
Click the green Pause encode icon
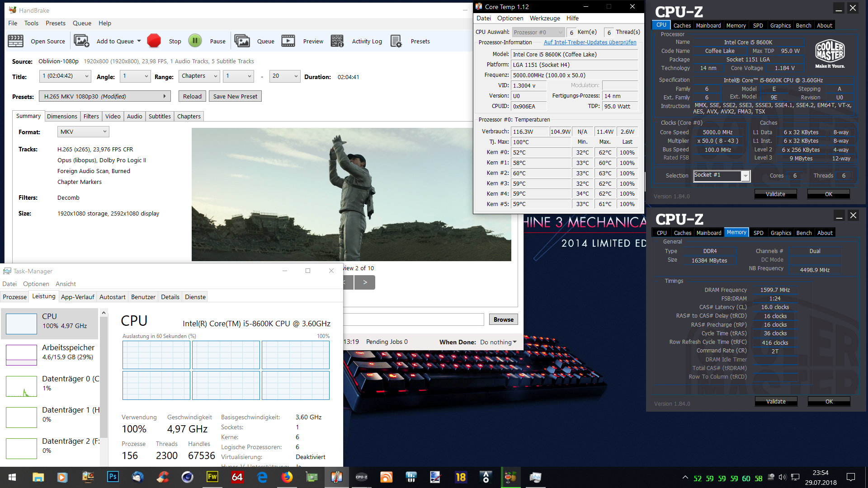click(x=195, y=41)
